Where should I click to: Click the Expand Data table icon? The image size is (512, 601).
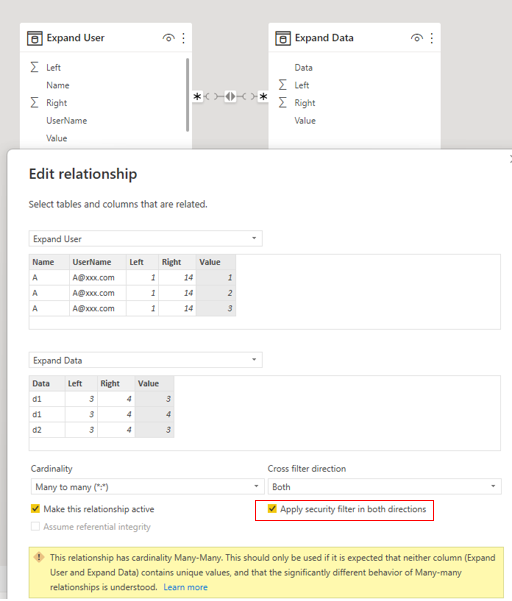283,38
